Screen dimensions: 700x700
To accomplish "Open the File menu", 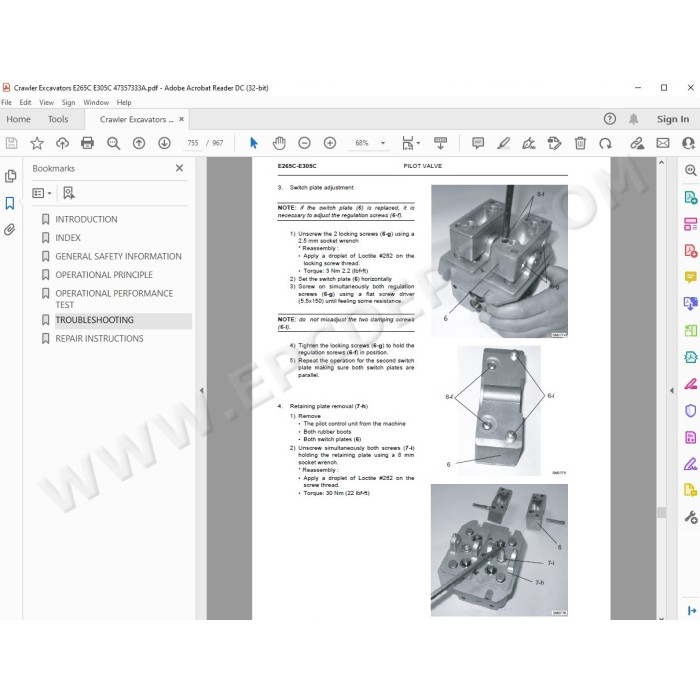I will (7, 102).
